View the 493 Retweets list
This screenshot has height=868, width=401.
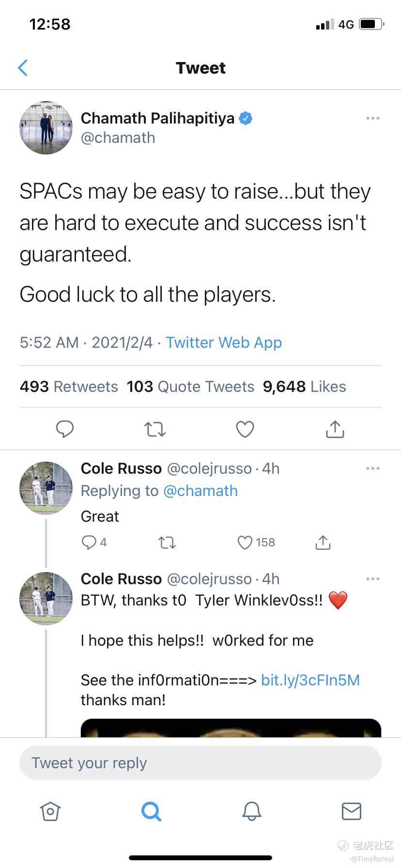click(69, 387)
